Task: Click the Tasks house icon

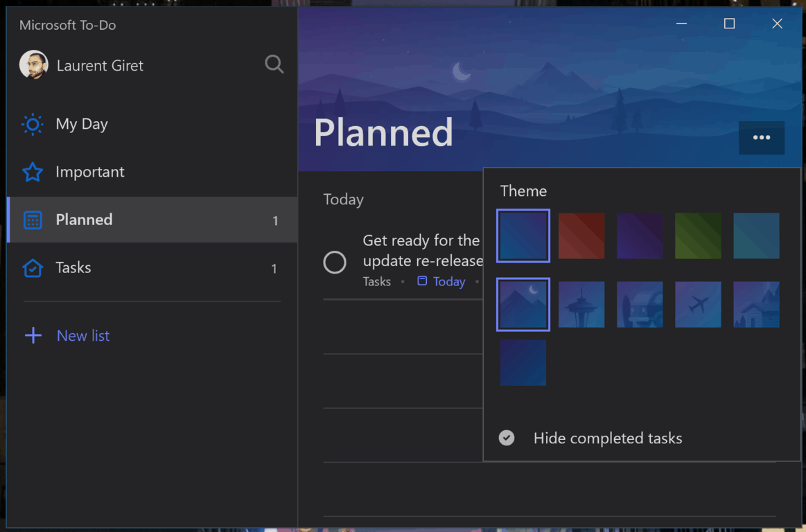Action: coord(33,268)
